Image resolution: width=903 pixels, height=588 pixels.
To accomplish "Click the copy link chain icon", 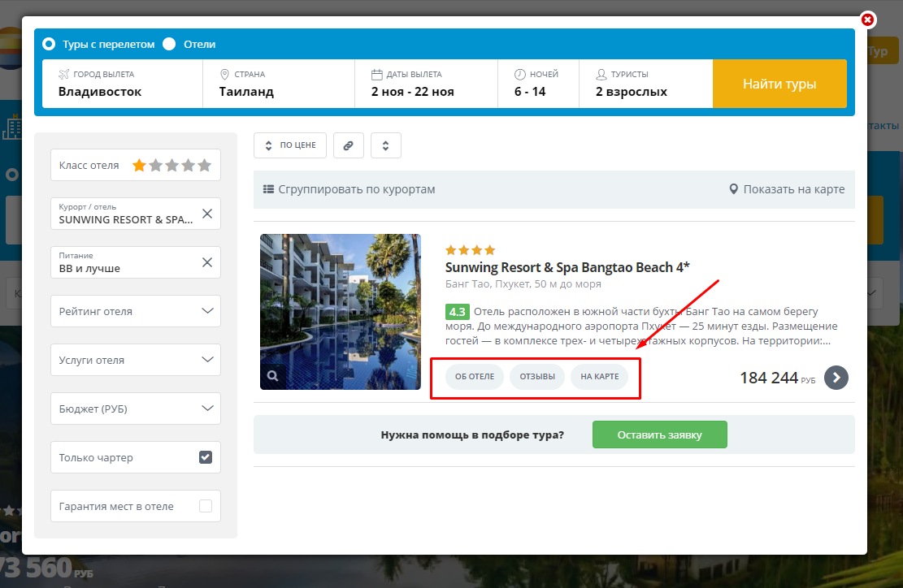I will pyautogui.click(x=349, y=145).
